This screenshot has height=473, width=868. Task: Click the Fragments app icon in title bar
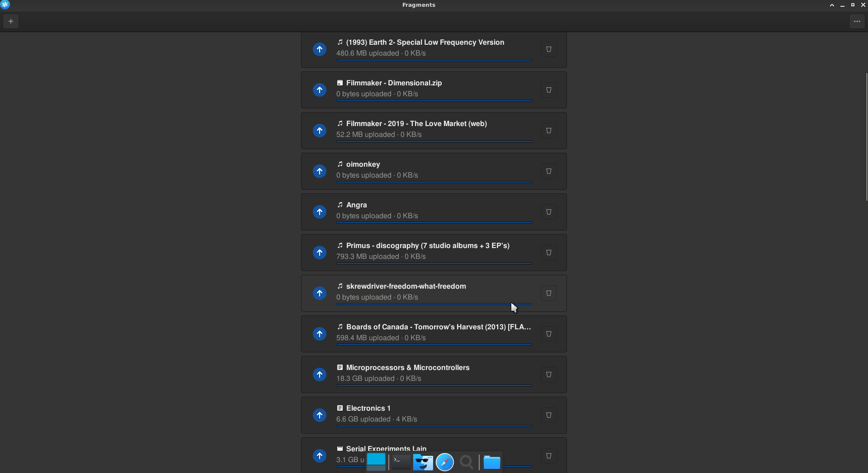pyautogui.click(x=5, y=5)
